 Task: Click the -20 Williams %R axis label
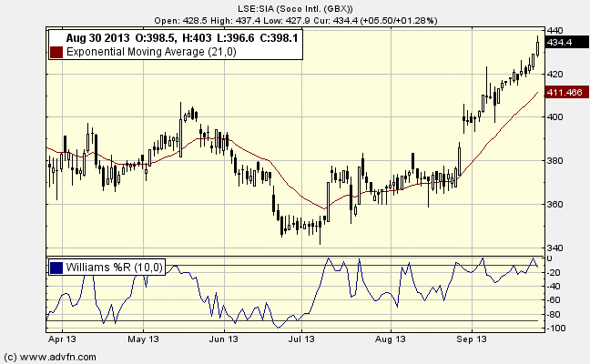pyautogui.click(x=555, y=272)
